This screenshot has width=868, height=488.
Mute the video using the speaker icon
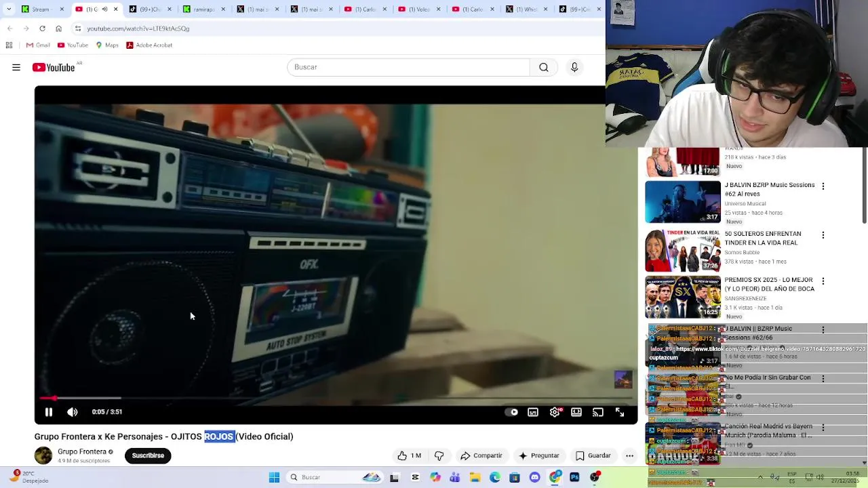[73, 411]
